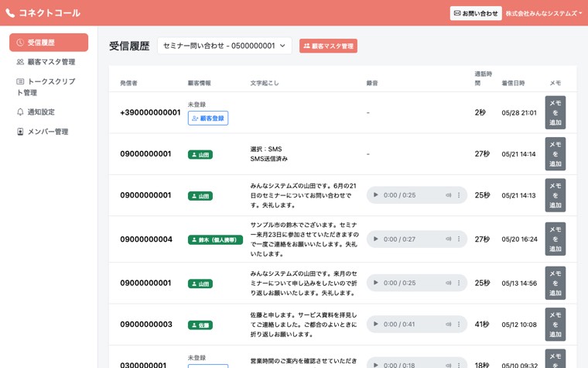Open more options for 05/13 14:56 recording
The height and width of the screenshot is (368, 588).
click(x=459, y=283)
